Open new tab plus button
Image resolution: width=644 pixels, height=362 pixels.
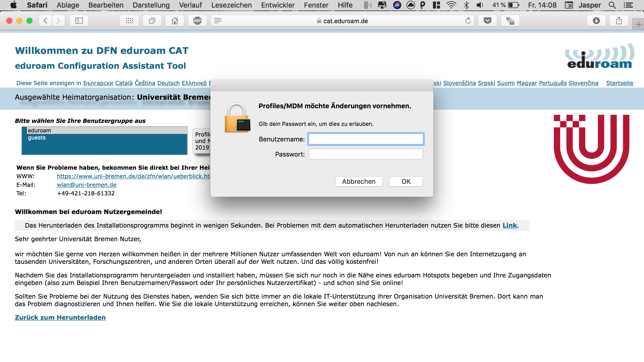coord(638,24)
